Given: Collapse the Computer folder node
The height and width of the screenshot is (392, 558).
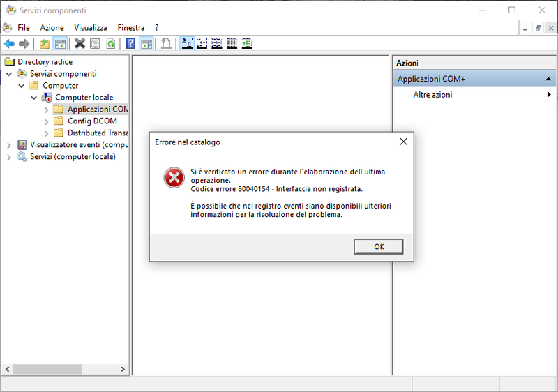Looking at the screenshot, I should click(x=22, y=86).
